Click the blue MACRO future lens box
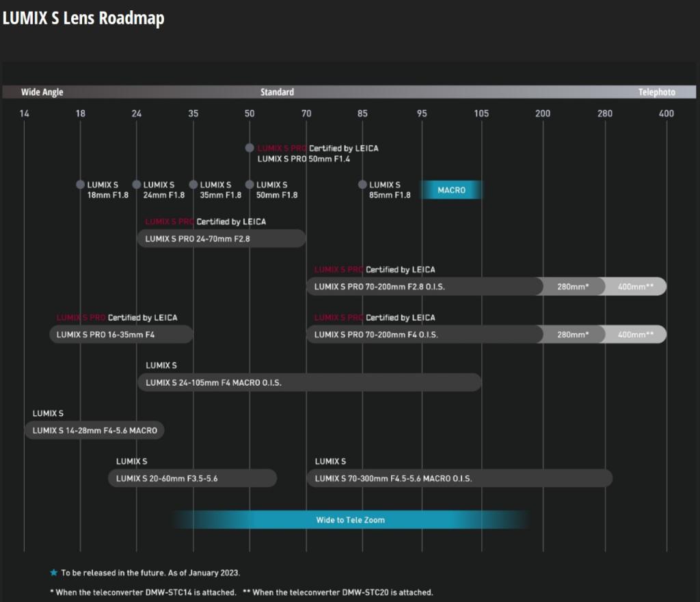 (451, 189)
